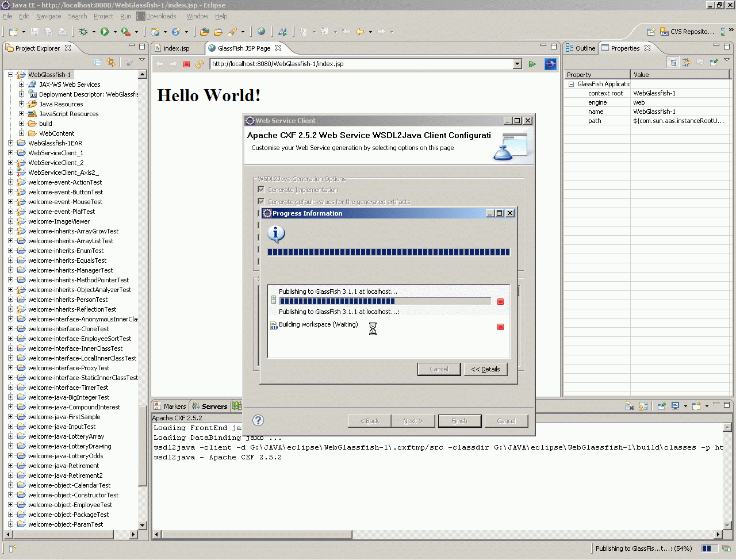Click Link with Editor in Project Explorer

[x=111, y=62]
